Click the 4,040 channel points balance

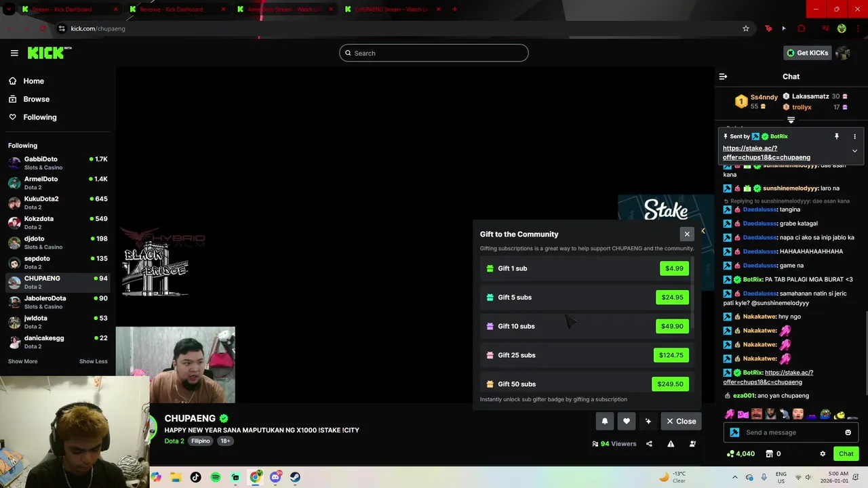pos(741,453)
